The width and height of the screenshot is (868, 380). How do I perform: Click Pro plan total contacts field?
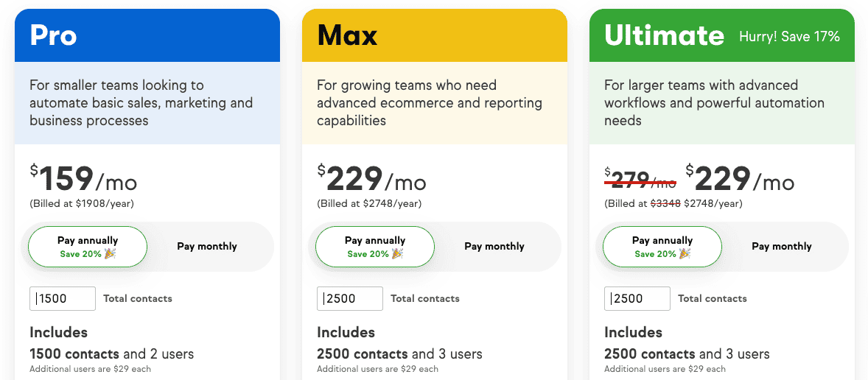click(63, 299)
